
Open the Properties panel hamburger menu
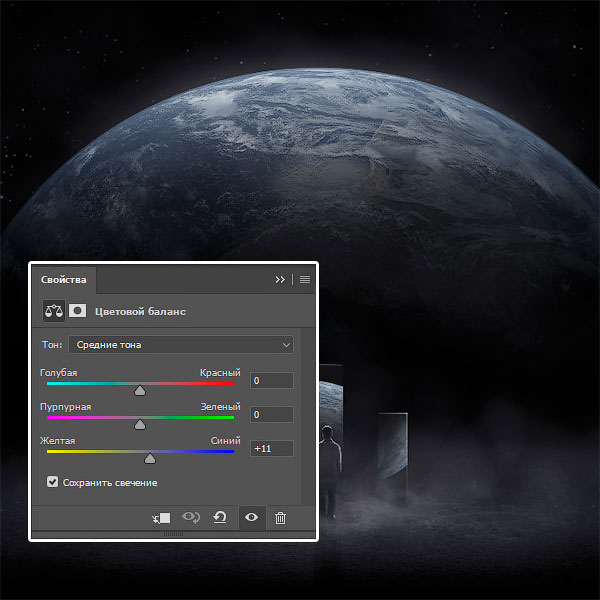pos(305,280)
